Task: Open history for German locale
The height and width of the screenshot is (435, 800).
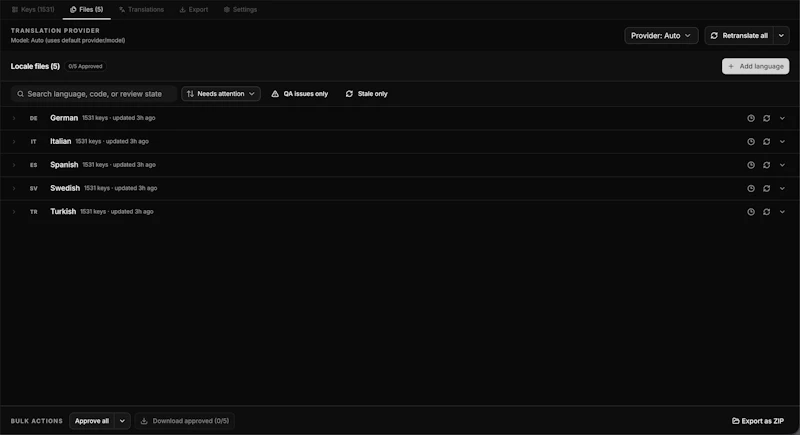Action: point(751,118)
